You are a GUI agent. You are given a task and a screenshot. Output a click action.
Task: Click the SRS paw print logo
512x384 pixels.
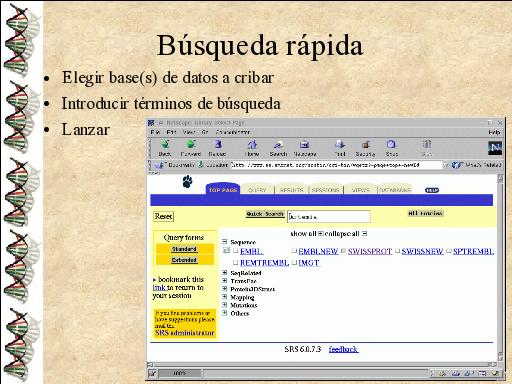[x=187, y=182]
